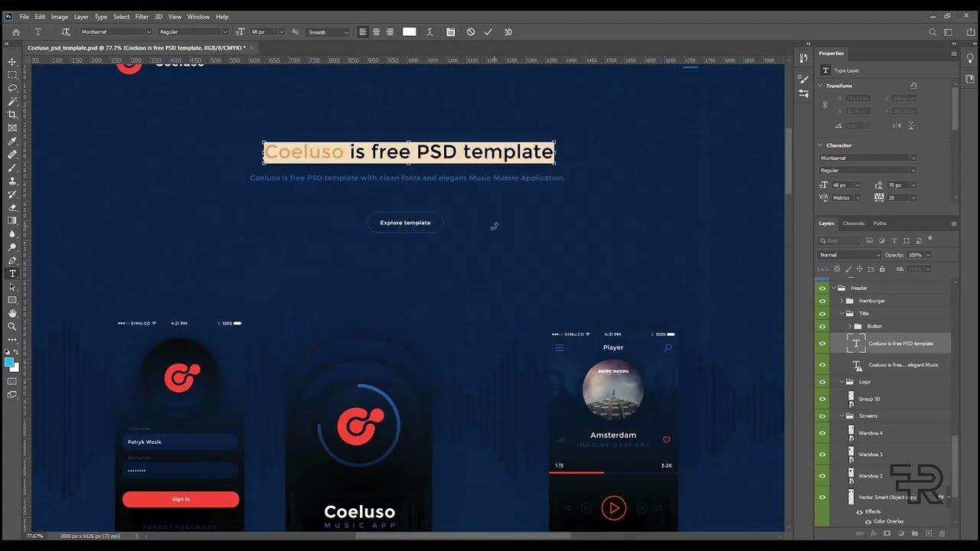The width and height of the screenshot is (980, 551).
Task: Select the Magic Wand tool
Action: pyautogui.click(x=12, y=101)
